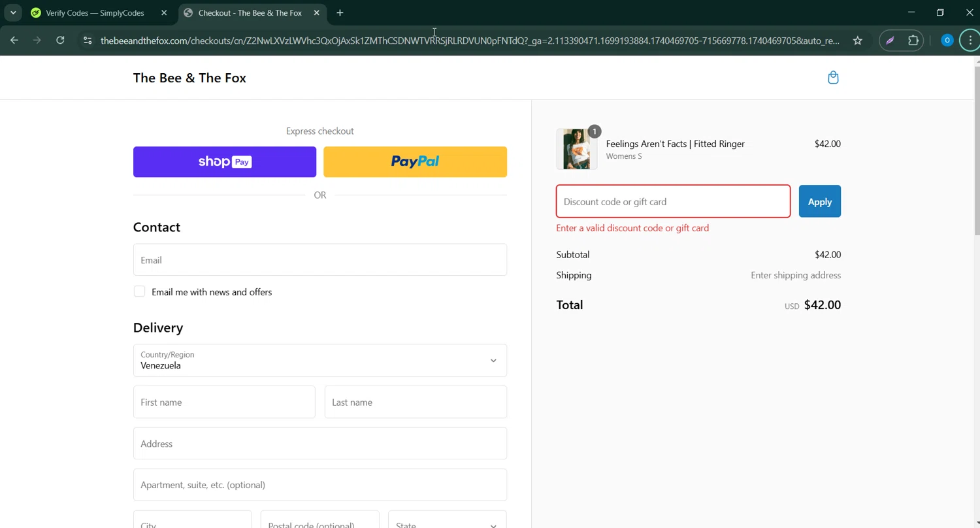Apply the discount code
This screenshot has height=528, width=980.
(820, 201)
